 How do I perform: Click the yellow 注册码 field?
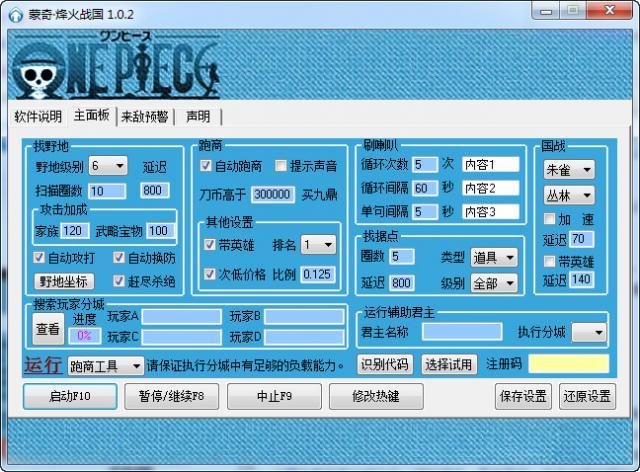click(x=569, y=364)
